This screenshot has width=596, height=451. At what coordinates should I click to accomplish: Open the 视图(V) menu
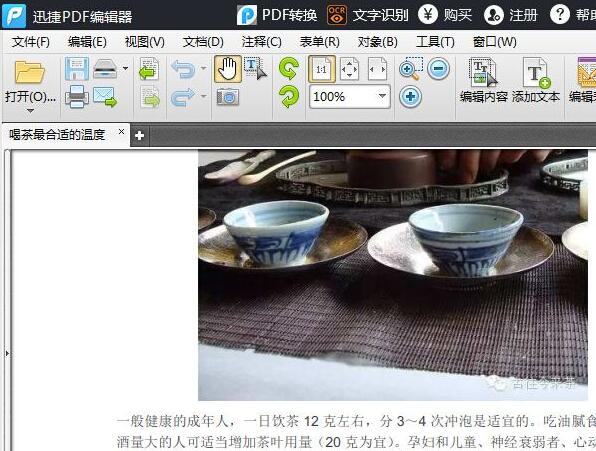145,42
